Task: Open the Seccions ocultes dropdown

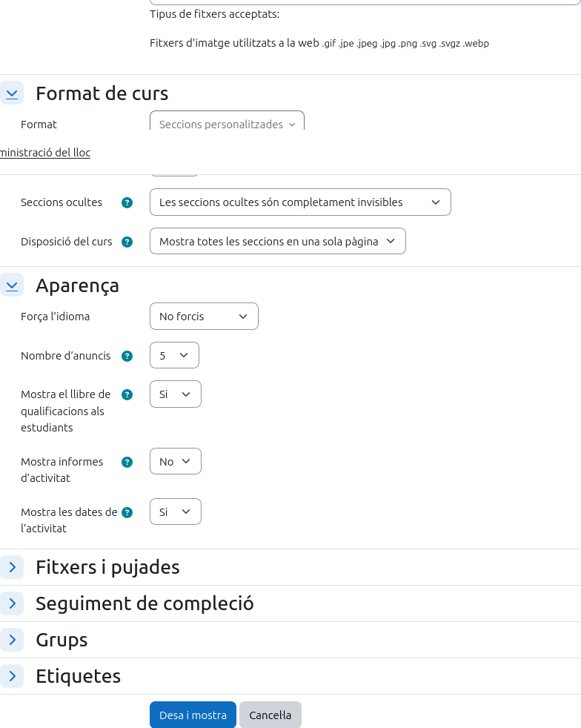Action: click(x=300, y=202)
